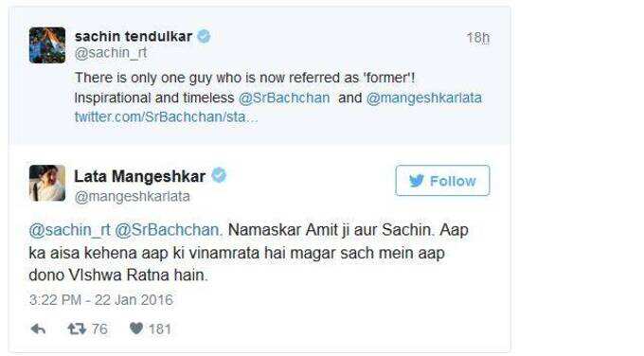
Task: Click Sachin Tendulkar's verified badge
Action: click(x=204, y=36)
